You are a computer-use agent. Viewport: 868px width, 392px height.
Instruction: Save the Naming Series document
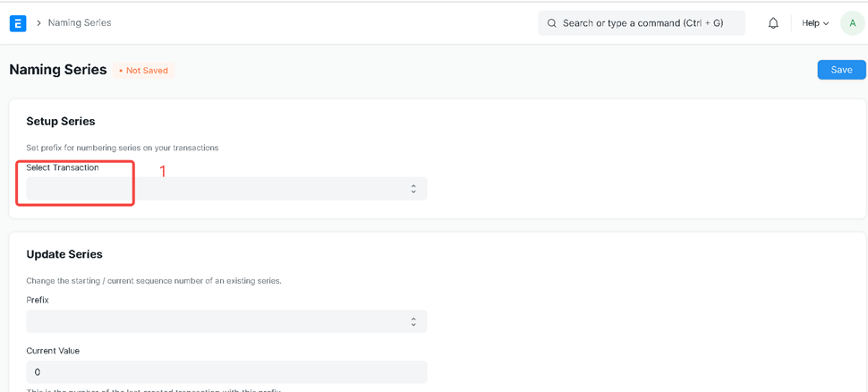click(841, 70)
